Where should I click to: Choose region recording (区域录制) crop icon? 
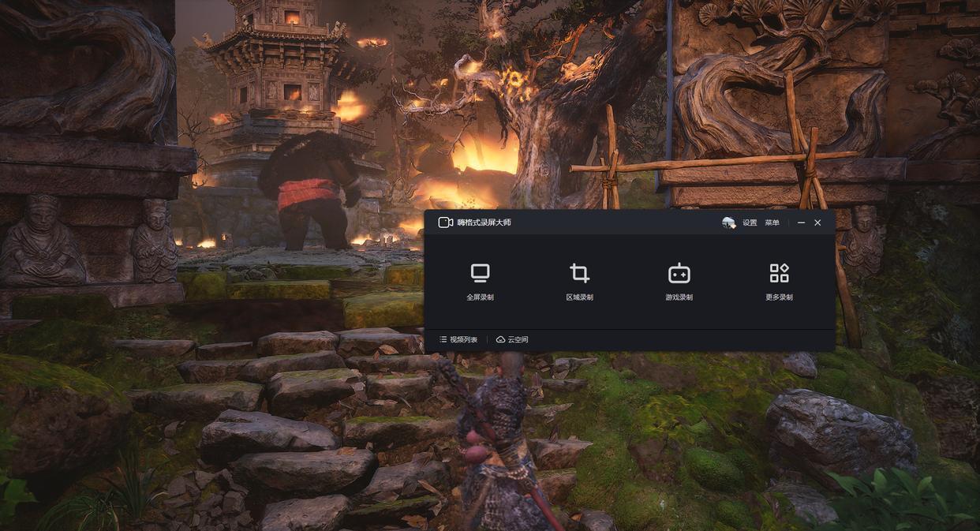click(579, 273)
